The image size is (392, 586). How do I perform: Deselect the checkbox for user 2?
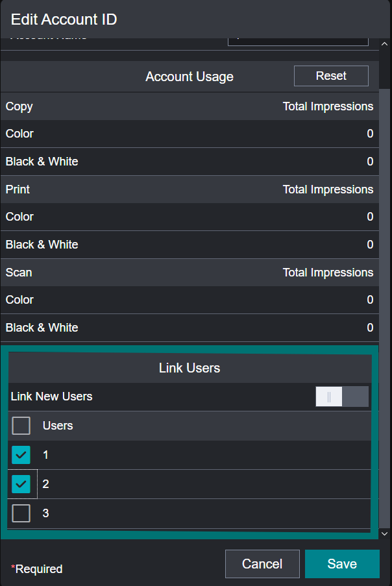tap(21, 484)
